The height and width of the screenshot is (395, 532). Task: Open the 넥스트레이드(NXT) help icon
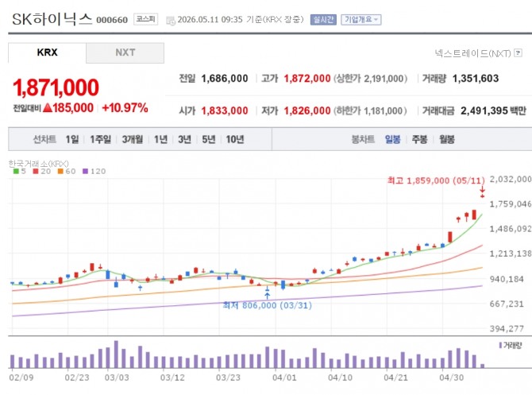(518, 53)
